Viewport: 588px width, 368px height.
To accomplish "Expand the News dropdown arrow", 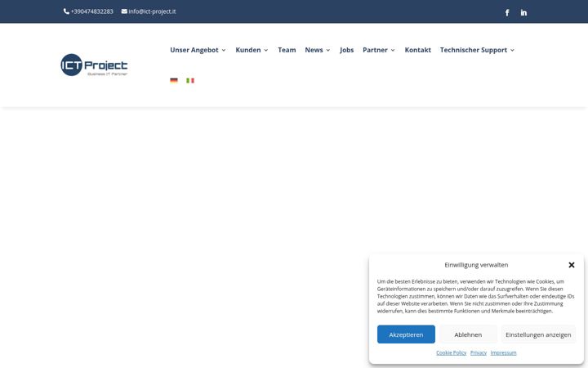I will [x=327, y=51].
